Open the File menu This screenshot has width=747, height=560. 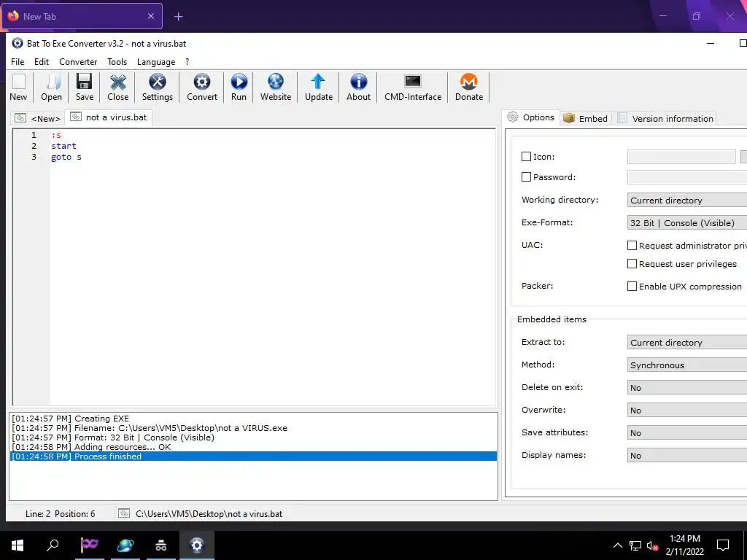tap(18, 62)
